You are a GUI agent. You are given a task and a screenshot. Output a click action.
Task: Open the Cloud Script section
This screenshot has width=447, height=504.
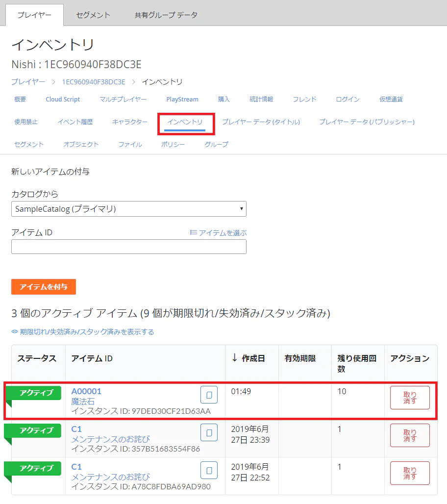click(63, 100)
